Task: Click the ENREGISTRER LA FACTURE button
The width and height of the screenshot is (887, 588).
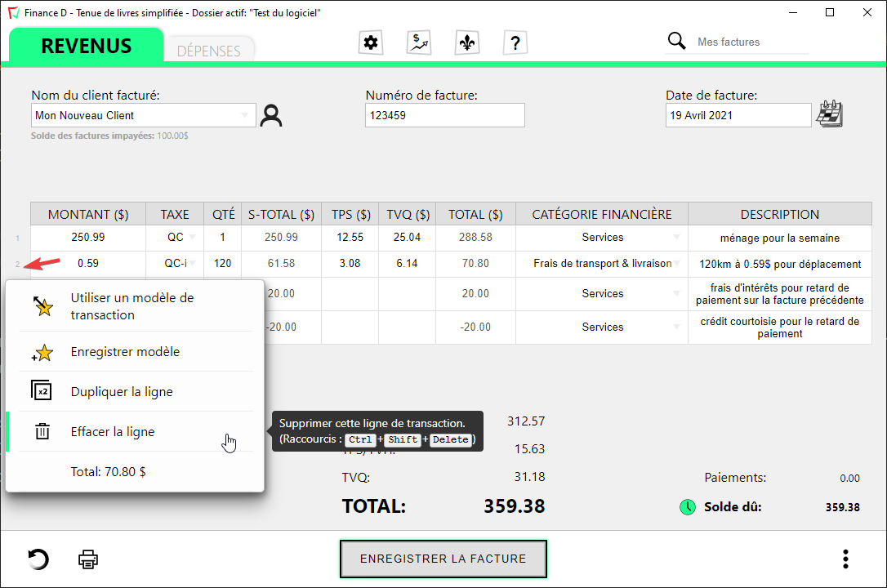Action: (443, 559)
